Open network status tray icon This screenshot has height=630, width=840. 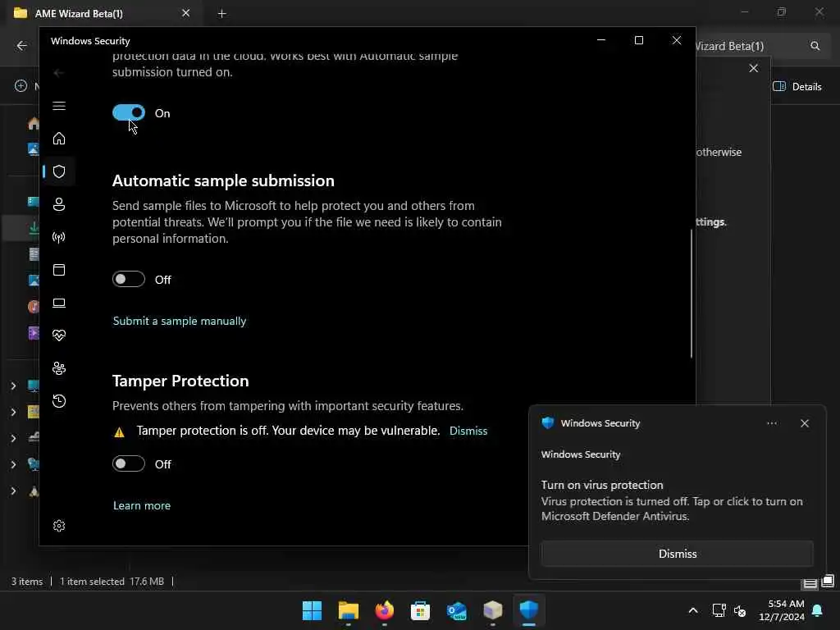point(719,610)
